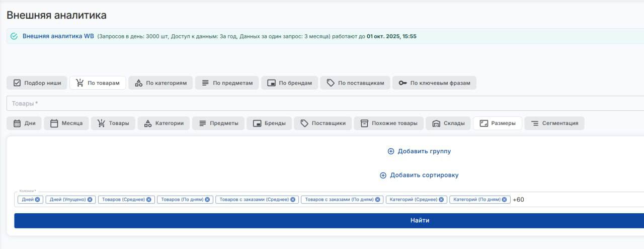Open the Похожие товары tab
The height and width of the screenshot is (249, 644).
pyautogui.click(x=389, y=123)
